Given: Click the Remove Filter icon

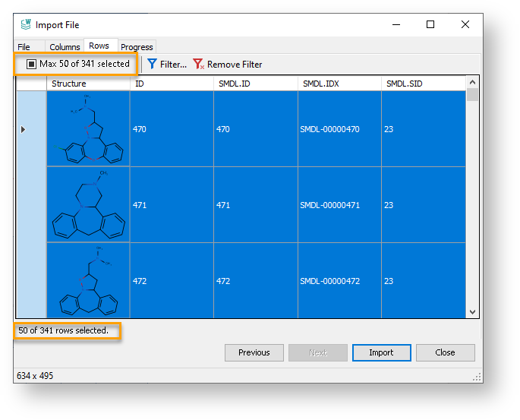Looking at the screenshot, I should pyautogui.click(x=199, y=65).
